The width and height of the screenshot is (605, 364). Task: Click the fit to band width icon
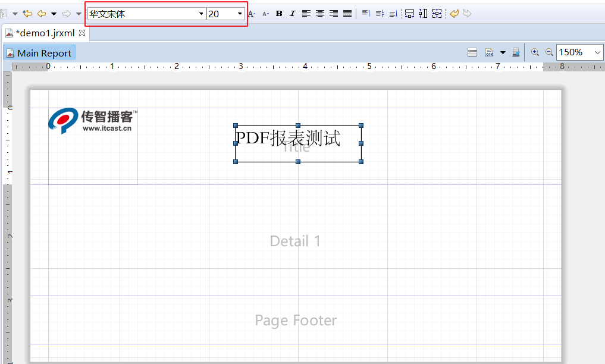(409, 14)
